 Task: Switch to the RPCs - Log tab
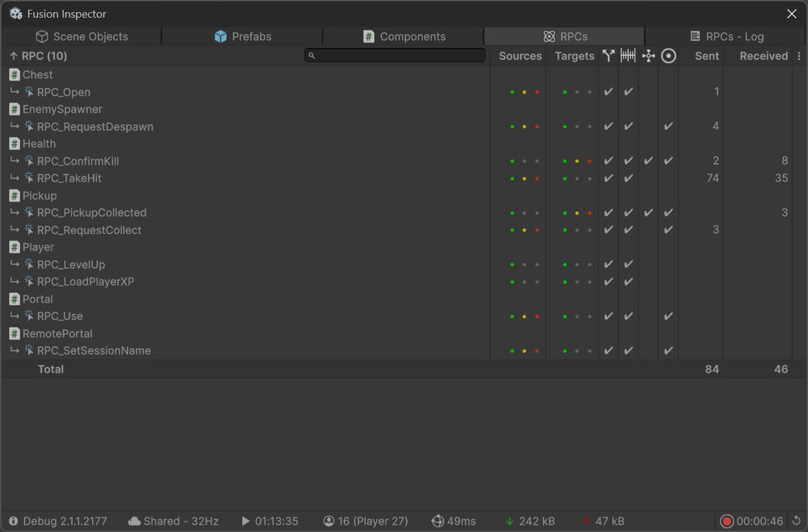click(726, 36)
